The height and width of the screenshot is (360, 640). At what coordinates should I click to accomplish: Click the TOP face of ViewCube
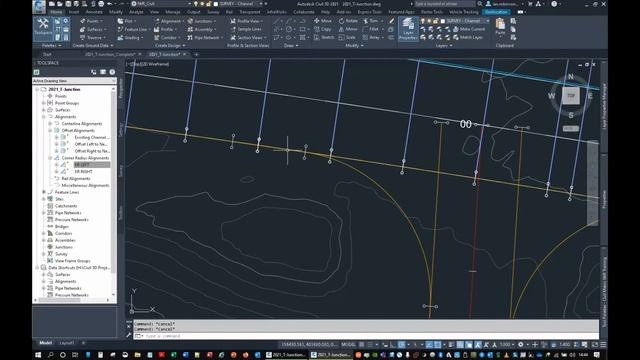point(571,96)
